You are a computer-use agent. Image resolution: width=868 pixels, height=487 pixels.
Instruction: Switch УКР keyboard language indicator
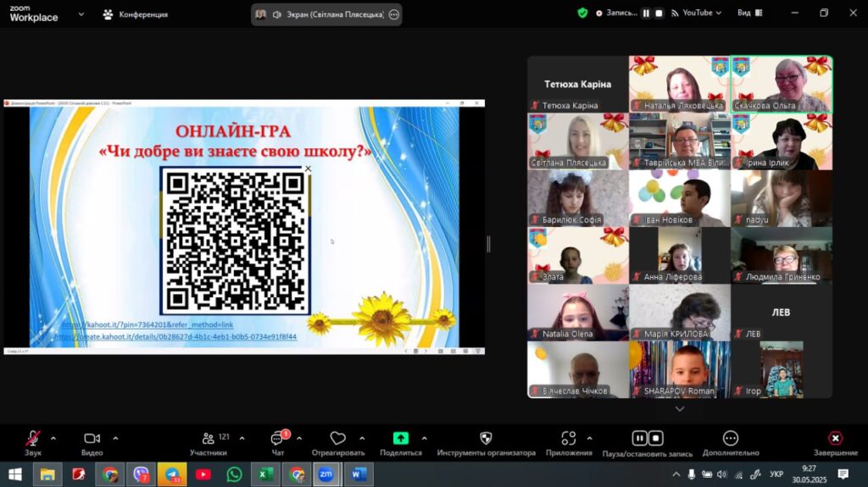point(776,474)
